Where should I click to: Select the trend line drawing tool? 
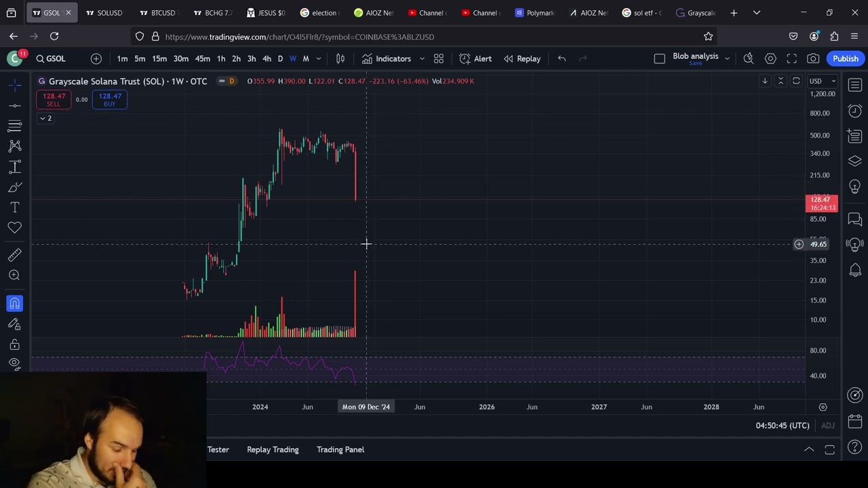click(14, 105)
